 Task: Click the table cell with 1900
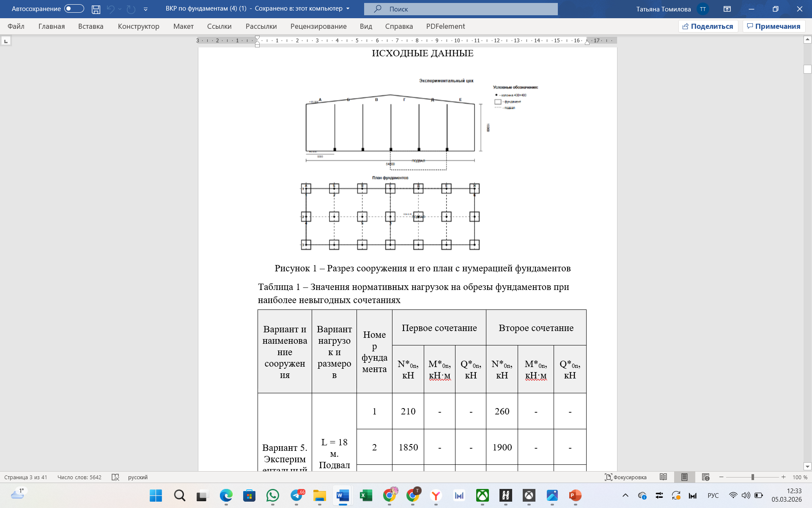tap(502, 447)
